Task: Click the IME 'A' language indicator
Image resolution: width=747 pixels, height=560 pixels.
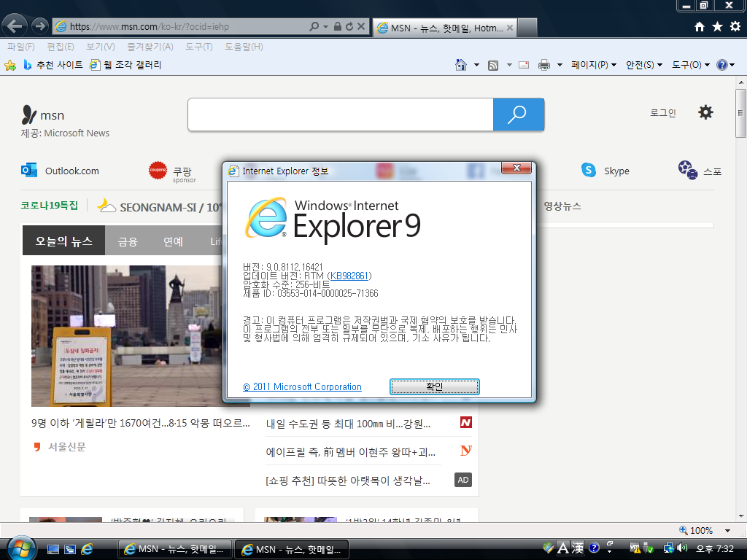Action: pyautogui.click(x=562, y=548)
